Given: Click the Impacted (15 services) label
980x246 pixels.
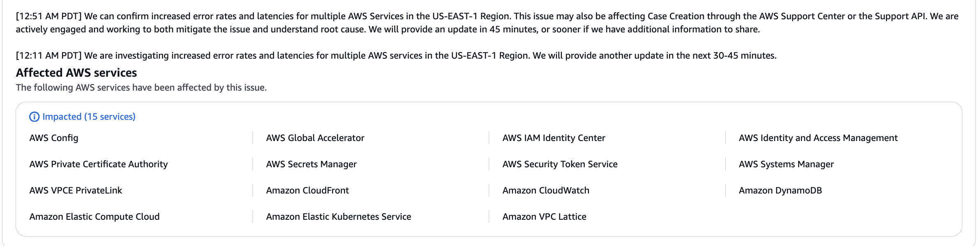Looking at the screenshot, I should pos(89,117).
